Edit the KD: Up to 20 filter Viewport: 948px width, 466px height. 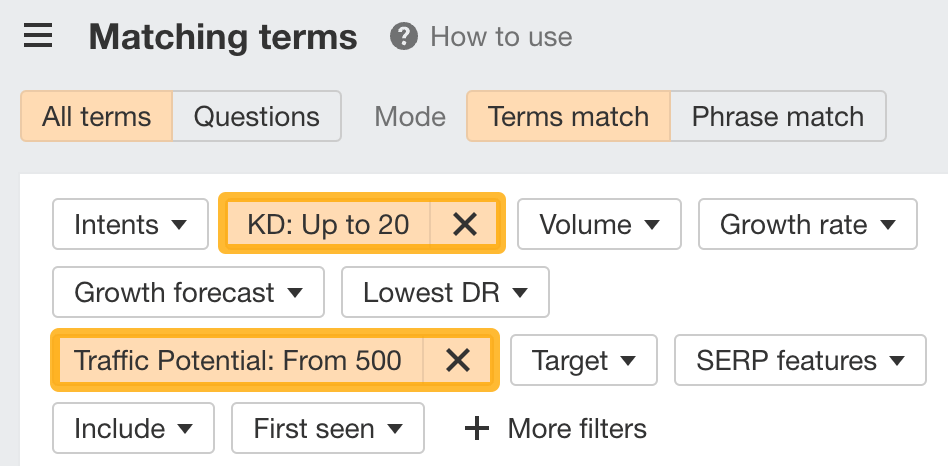tap(328, 225)
